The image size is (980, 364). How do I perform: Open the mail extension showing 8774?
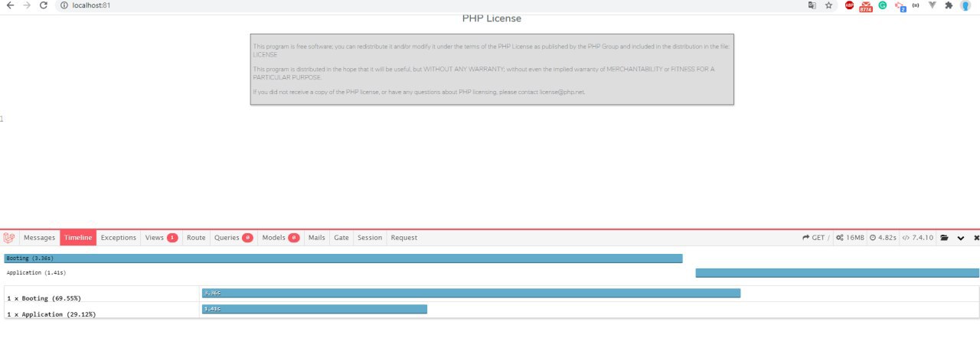866,7
